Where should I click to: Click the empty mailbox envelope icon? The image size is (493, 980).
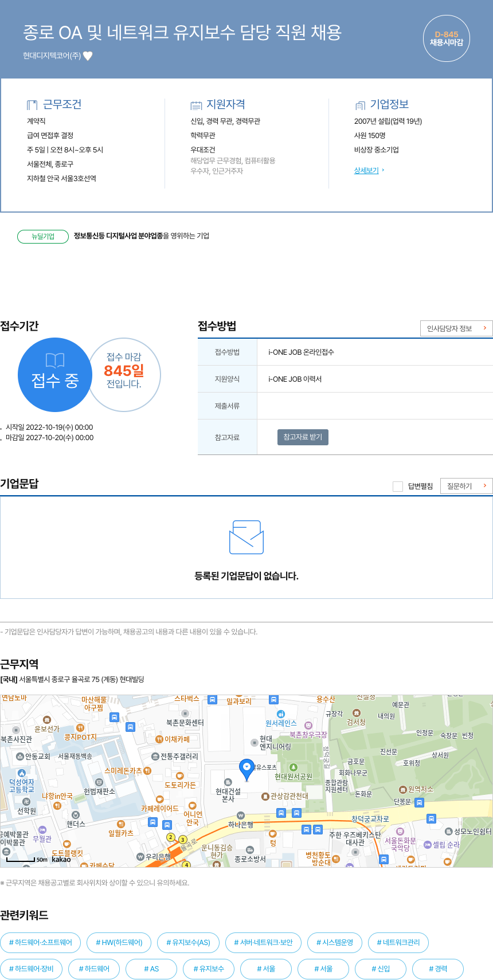point(246,537)
